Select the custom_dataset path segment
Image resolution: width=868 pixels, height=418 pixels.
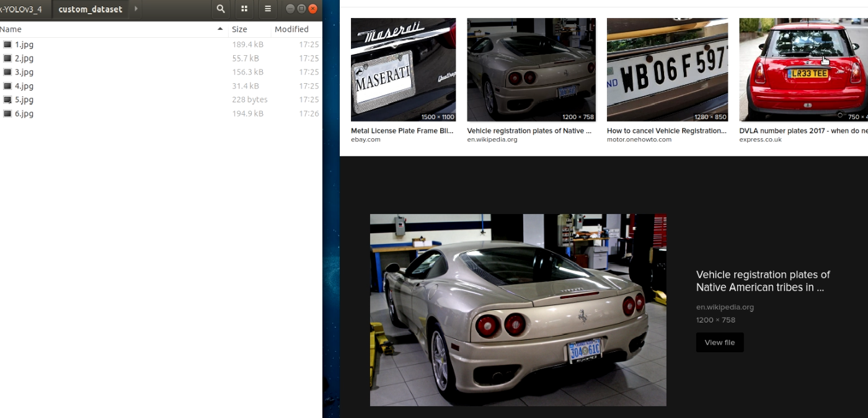pos(91,9)
